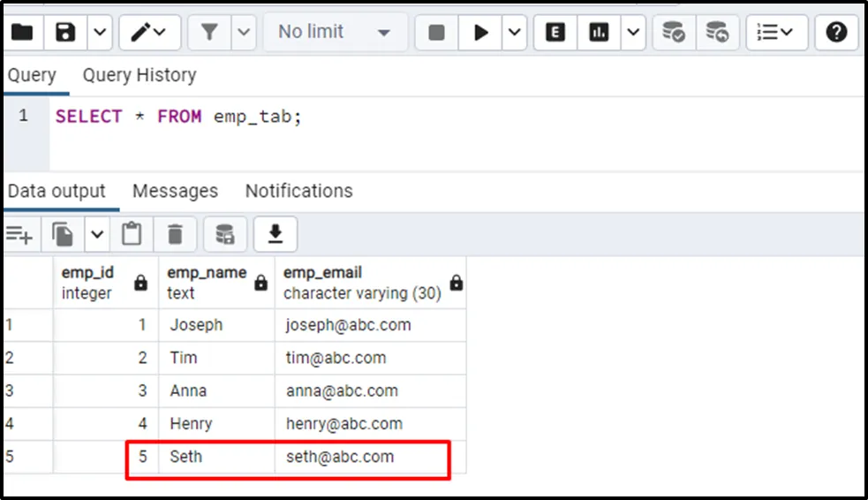Expand the Execute options dropdown arrow
The height and width of the screenshot is (500, 868).
click(x=515, y=33)
